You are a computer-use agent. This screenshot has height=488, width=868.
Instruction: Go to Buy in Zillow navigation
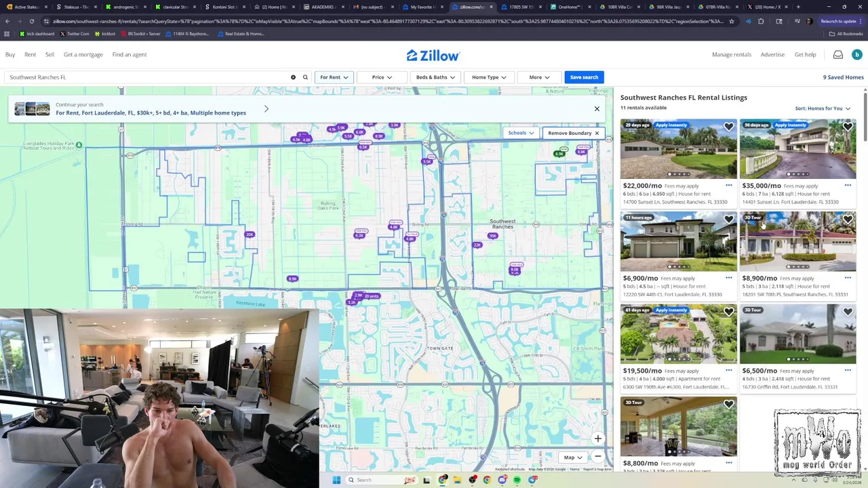coord(10,54)
